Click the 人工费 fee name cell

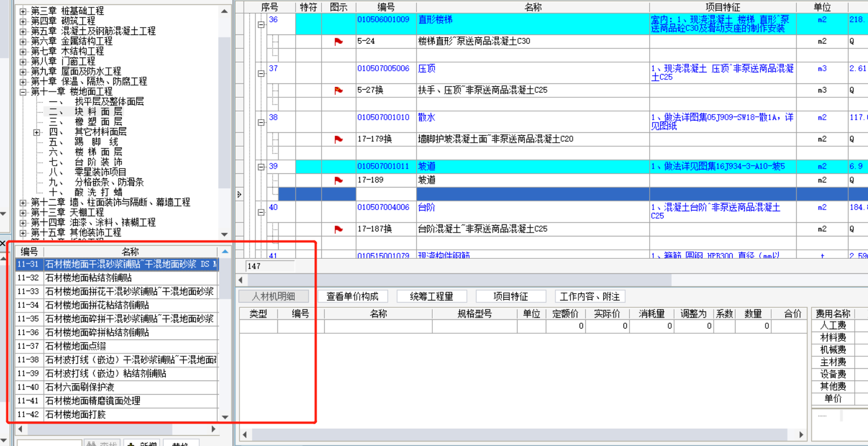click(x=833, y=326)
